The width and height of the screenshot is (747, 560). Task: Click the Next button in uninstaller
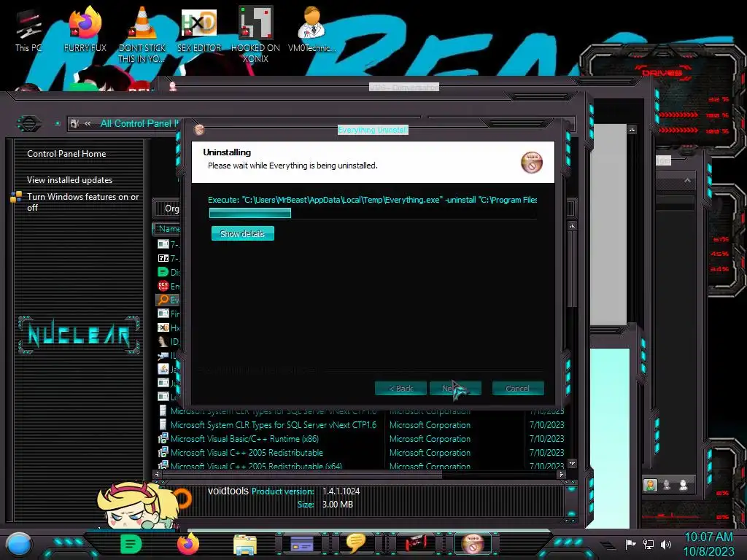[455, 388]
